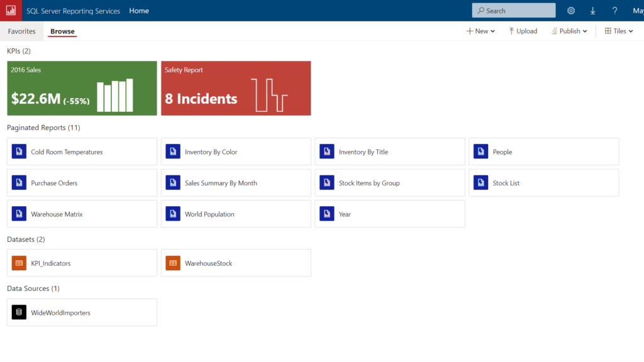Viewport: 644px width, 362px height.
Task: Open the settings gear icon
Action: 571,11
